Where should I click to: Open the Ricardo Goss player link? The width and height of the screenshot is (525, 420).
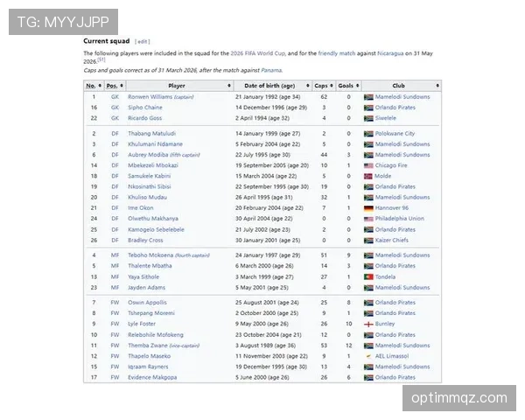pos(144,118)
